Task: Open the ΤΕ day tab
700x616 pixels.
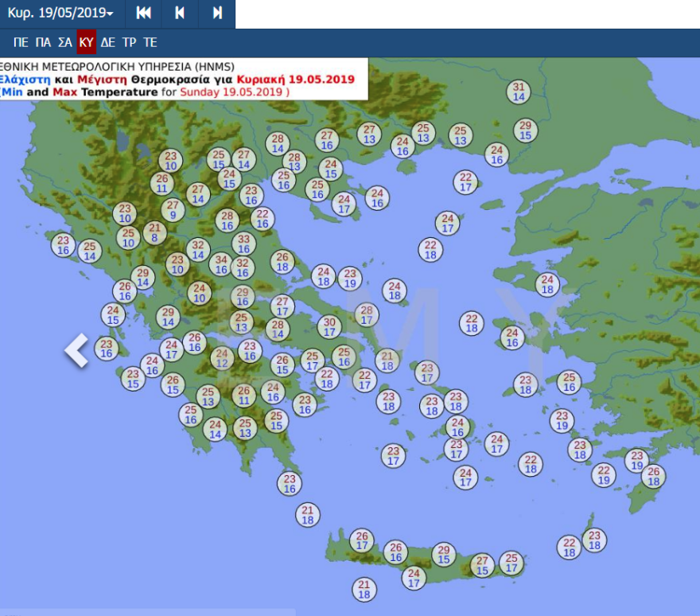Action: tap(150, 42)
